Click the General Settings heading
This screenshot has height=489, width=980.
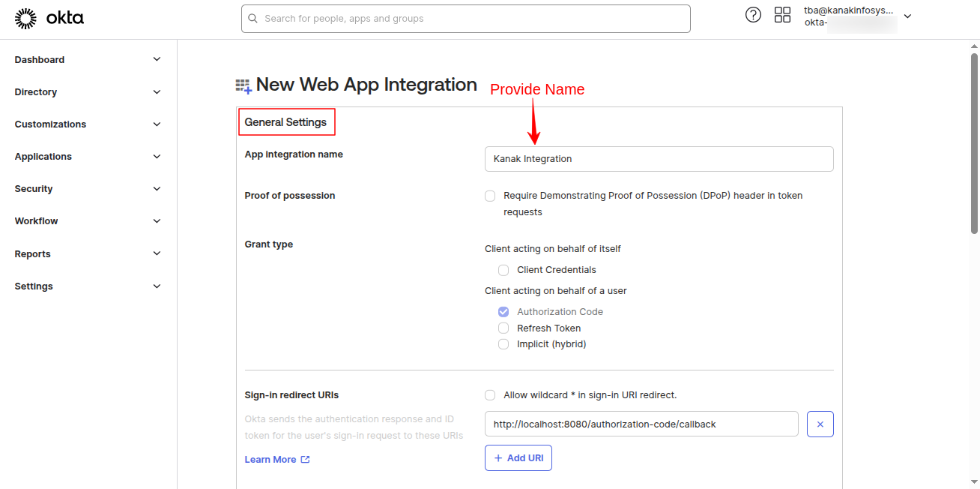[285, 122]
